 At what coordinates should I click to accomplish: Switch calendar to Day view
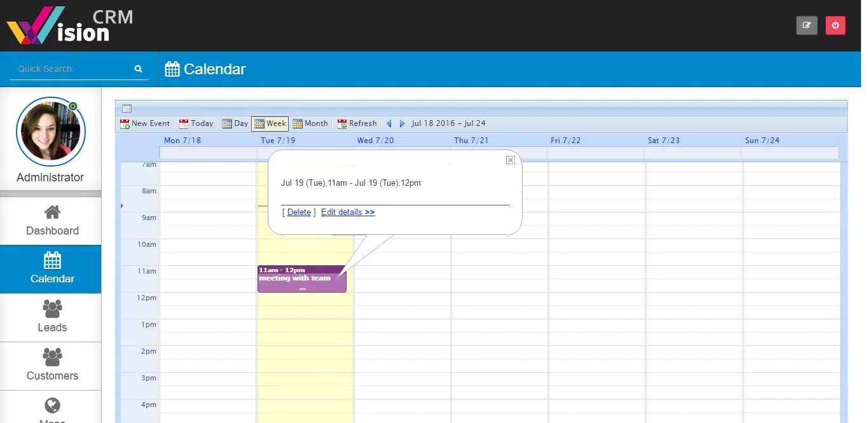tap(235, 123)
